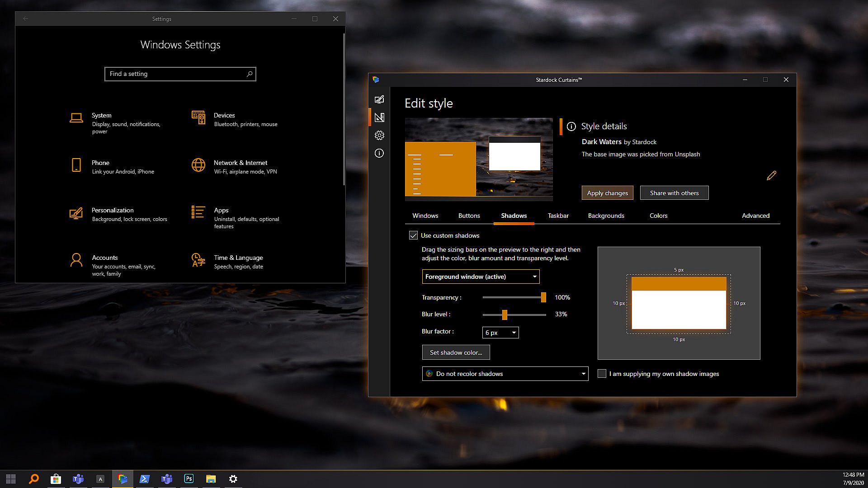The height and width of the screenshot is (488, 868).
Task: Switch to the Taskbar tab
Action: 558,216
